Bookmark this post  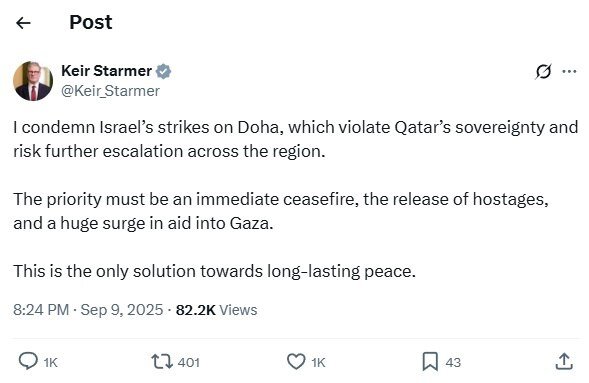(x=430, y=362)
